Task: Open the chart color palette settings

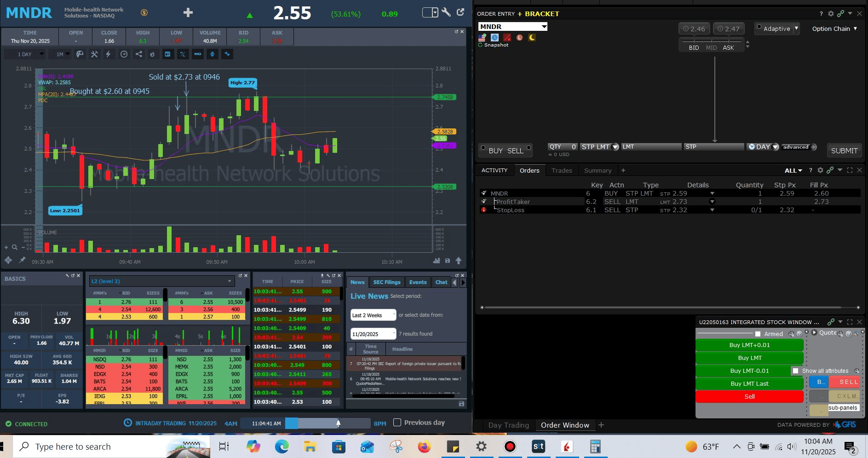Action: (x=80, y=54)
